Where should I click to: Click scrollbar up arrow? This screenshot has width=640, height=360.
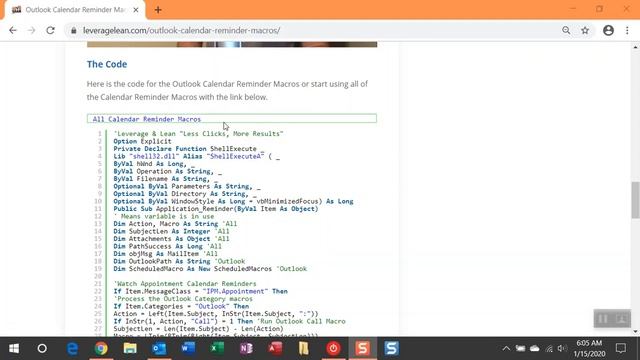636,47
